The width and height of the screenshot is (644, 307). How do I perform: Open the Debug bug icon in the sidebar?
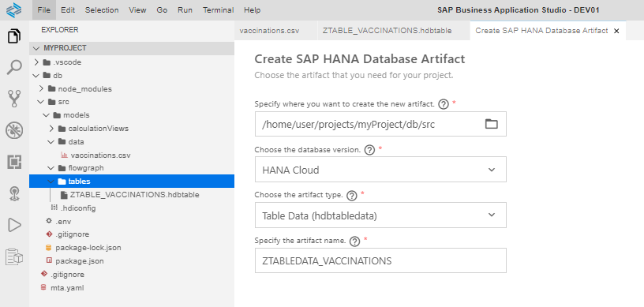14,131
